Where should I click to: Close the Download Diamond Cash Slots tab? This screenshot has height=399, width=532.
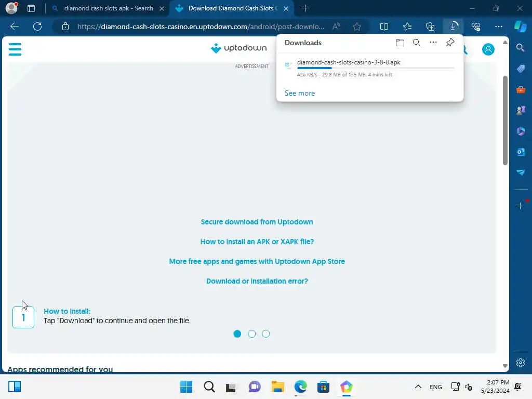click(x=286, y=8)
